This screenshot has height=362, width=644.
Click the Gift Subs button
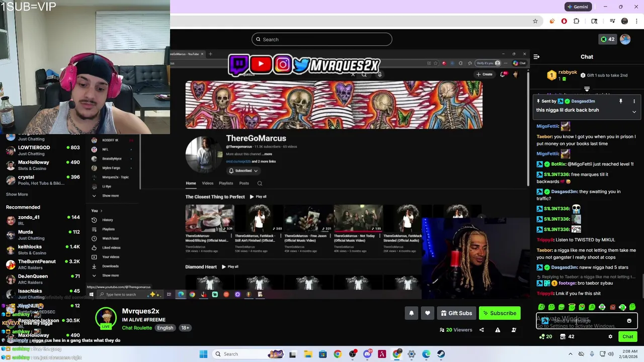click(x=456, y=313)
